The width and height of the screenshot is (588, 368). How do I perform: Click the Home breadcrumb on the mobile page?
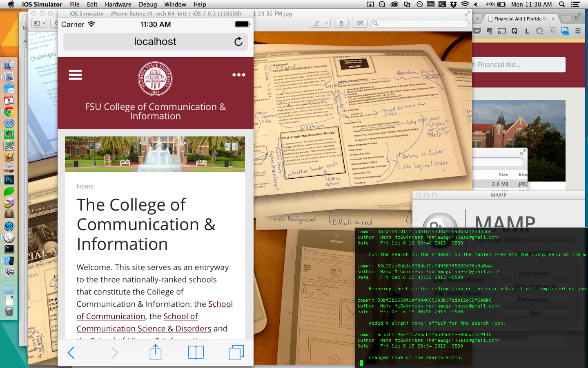[x=85, y=186]
